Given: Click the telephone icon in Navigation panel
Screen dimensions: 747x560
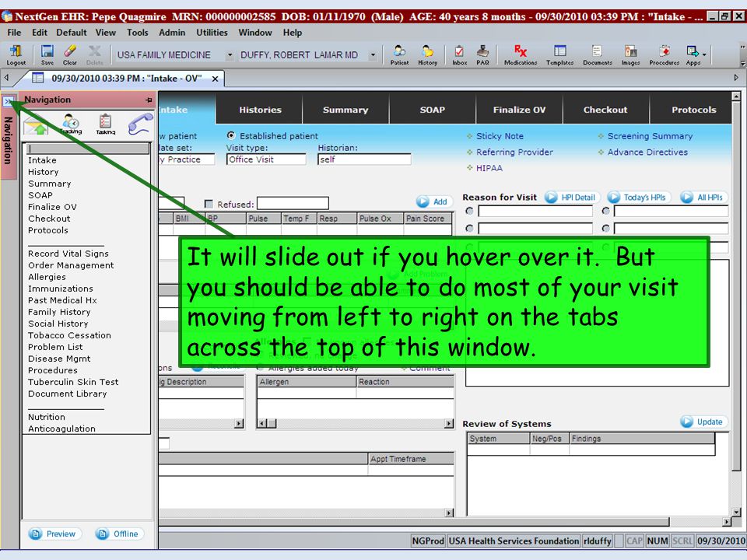Looking at the screenshot, I should point(140,124).
